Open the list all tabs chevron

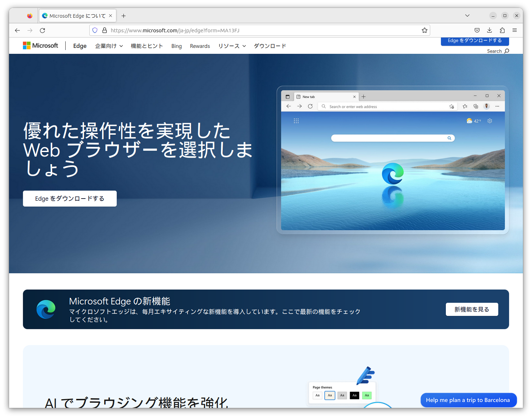[467, 16]
